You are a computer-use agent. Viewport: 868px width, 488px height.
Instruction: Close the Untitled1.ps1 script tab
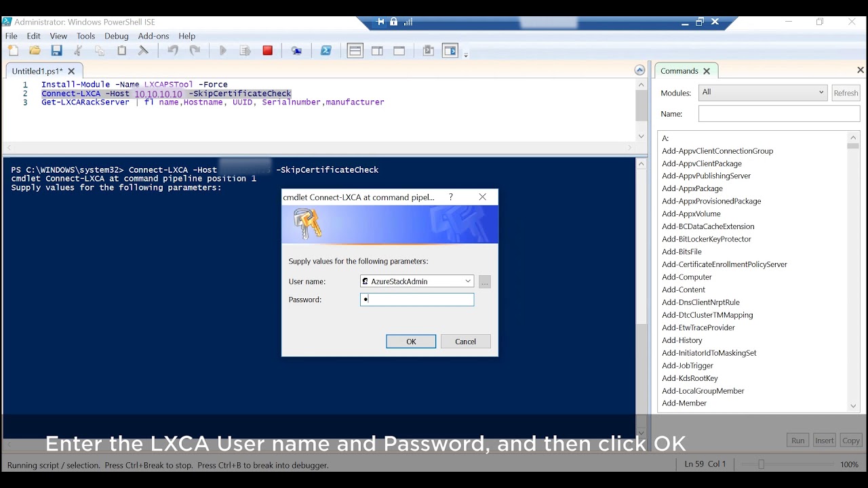tap(71, 71)
